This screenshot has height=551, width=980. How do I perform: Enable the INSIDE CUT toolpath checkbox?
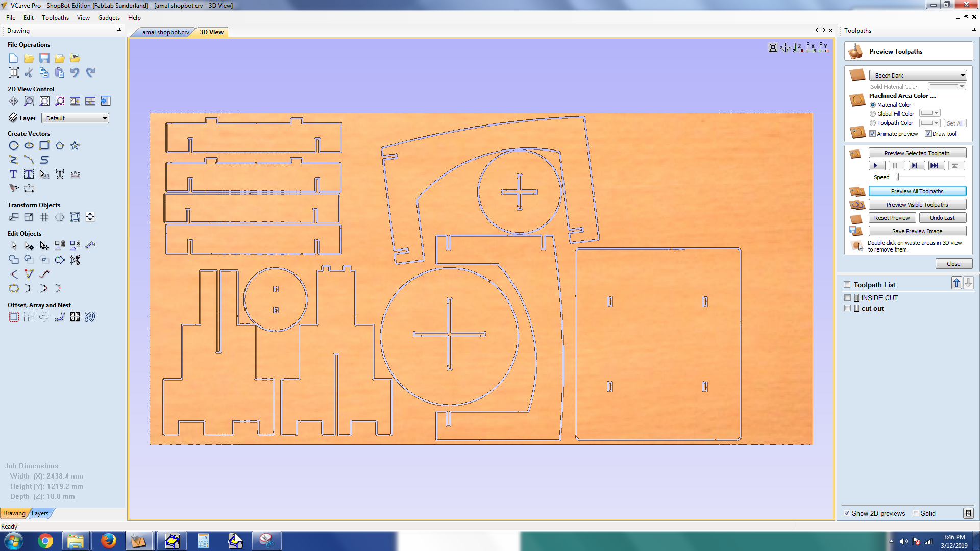point(847,298)
